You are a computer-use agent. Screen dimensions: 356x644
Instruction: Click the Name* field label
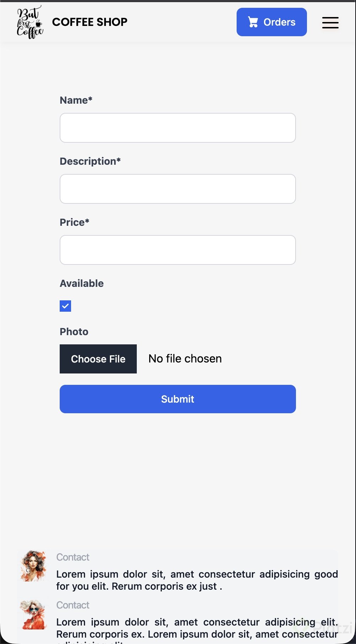click(x=76, y=100)
